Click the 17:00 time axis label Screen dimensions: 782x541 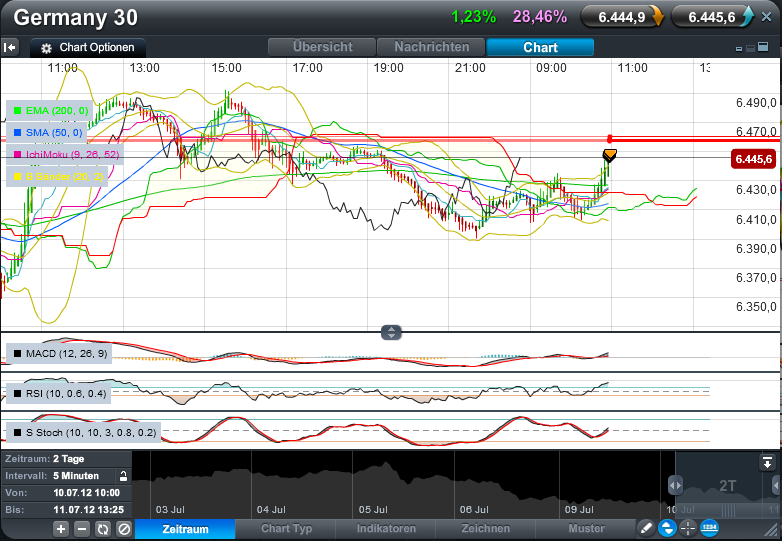point(307,68)
